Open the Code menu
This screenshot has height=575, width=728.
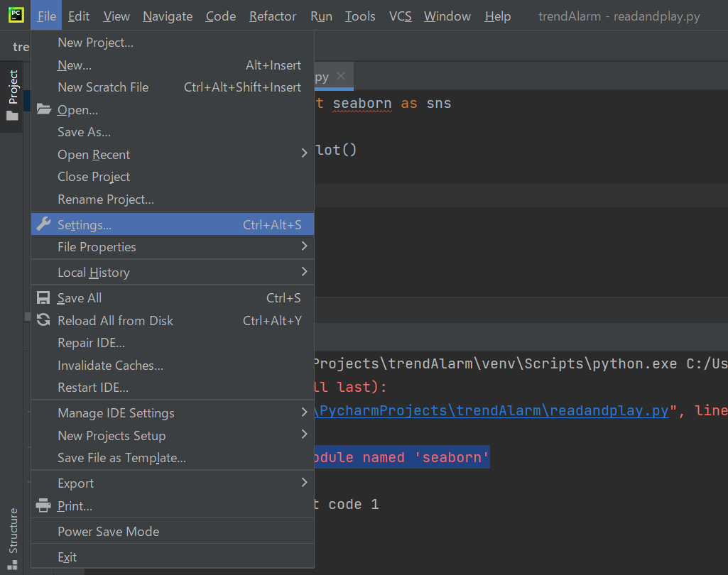coord(221,16)
